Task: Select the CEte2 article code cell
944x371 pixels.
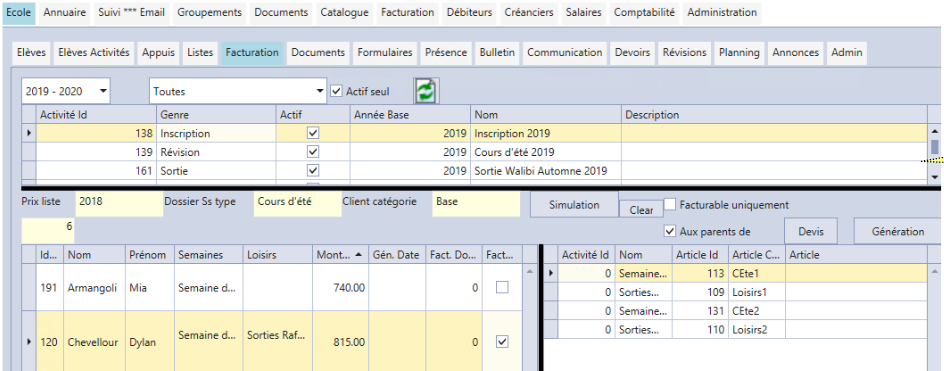Action: pos(757,311)
